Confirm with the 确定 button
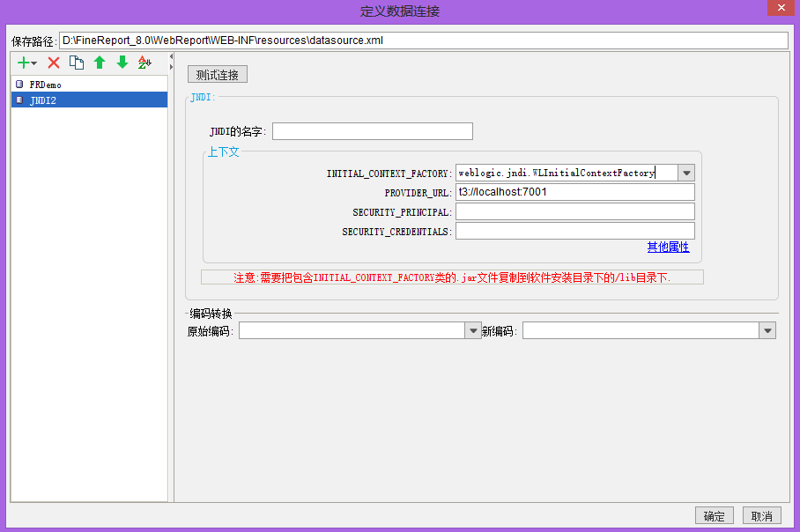Viewport: 800px width, 532px height. 714,515
